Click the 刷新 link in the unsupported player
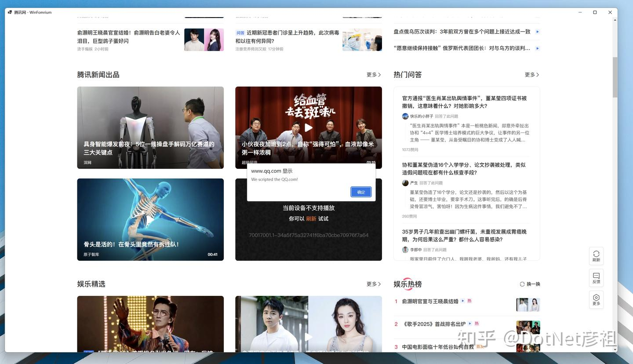The image size is (633, 364). [x=311, y=218]
